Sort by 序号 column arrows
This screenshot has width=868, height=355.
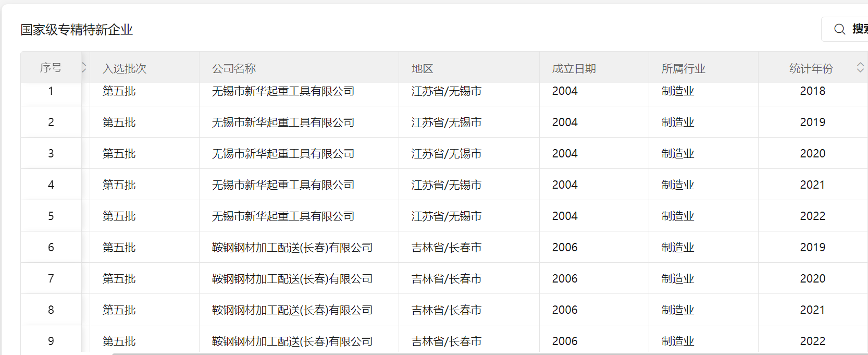click(x=83, y=67)
